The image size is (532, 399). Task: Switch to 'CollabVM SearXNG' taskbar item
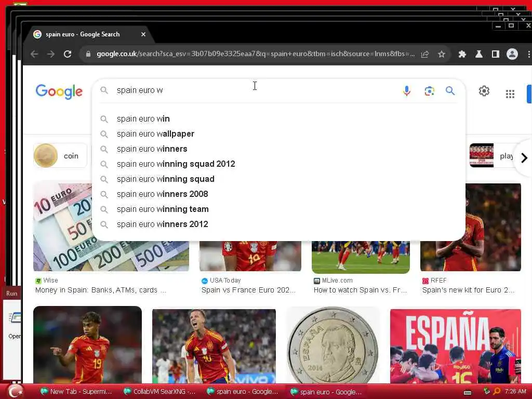coord(159,392)
